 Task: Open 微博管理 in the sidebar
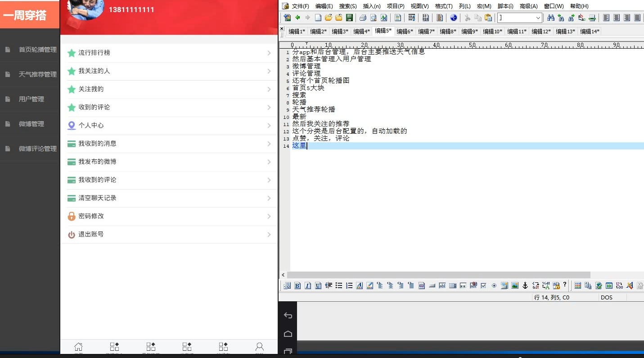tap(30, 124)
